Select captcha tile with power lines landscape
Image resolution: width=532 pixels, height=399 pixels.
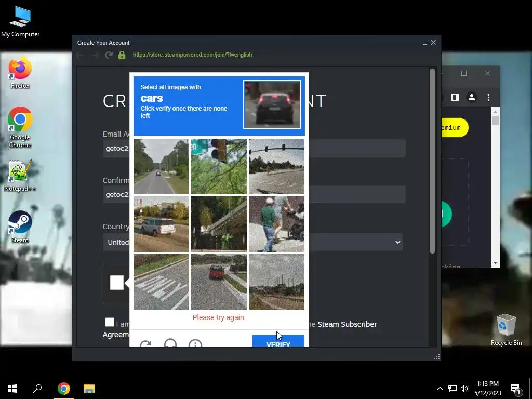coord(276,282)
